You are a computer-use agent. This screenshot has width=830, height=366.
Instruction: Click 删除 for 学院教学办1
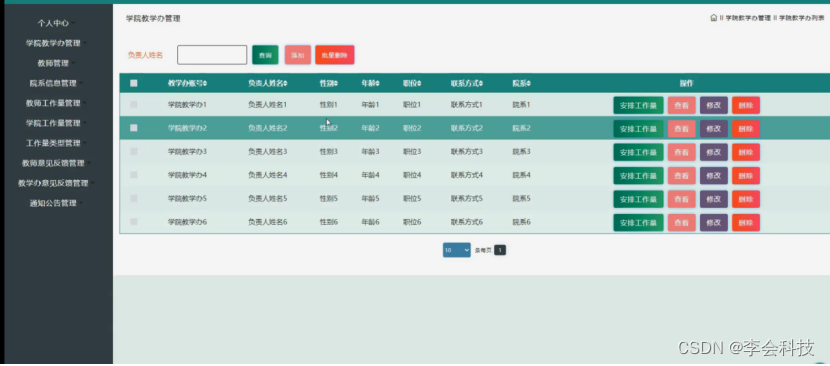(746, 105)
